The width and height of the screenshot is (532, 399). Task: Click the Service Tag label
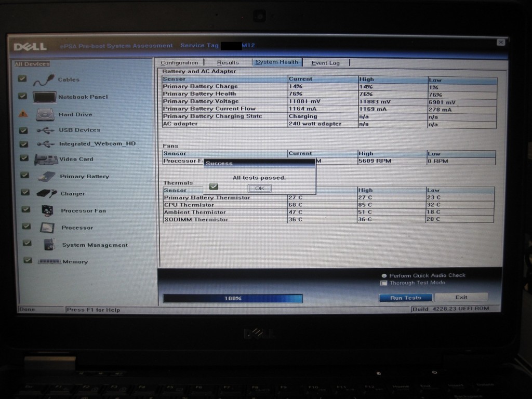click(199, 46)
